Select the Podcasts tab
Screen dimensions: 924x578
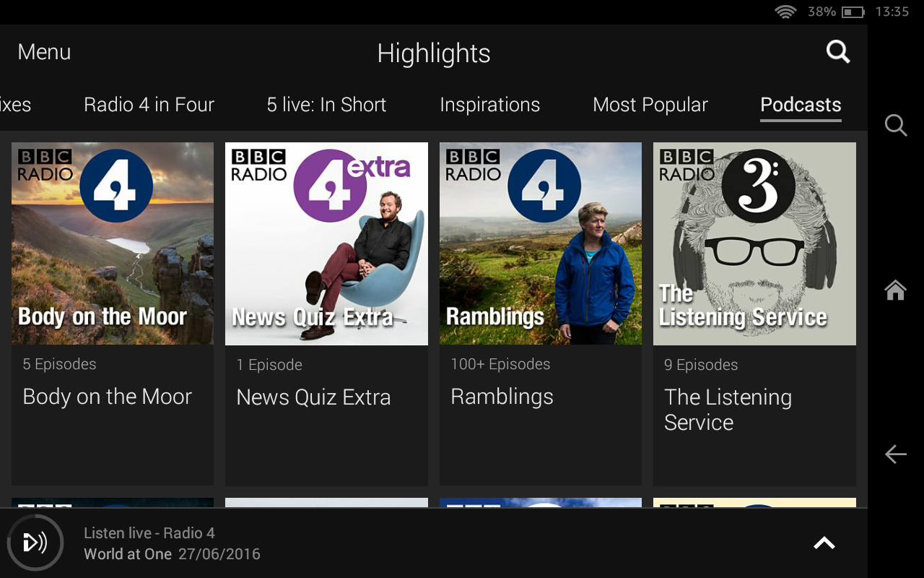tap(801, 105)
